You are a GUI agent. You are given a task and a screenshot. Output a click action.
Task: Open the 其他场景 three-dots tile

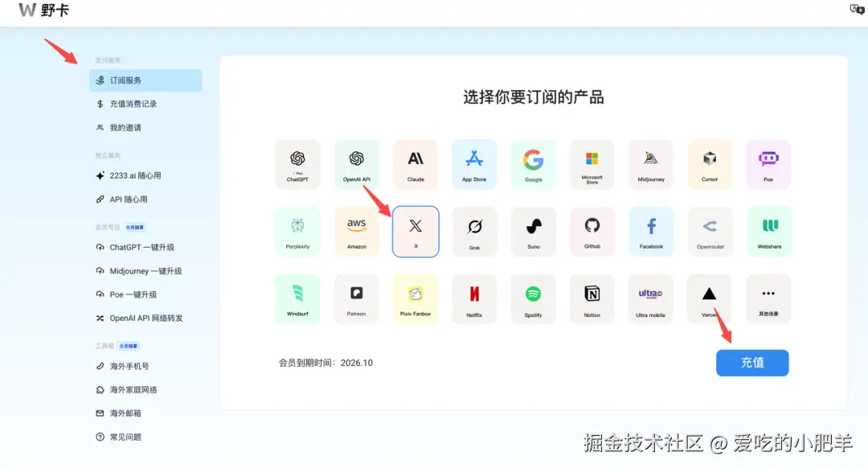pyautogui.click(x=768, y=299)
